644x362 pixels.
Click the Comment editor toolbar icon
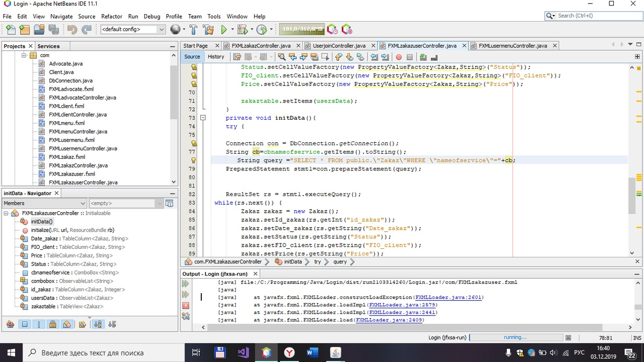(424, 57)
